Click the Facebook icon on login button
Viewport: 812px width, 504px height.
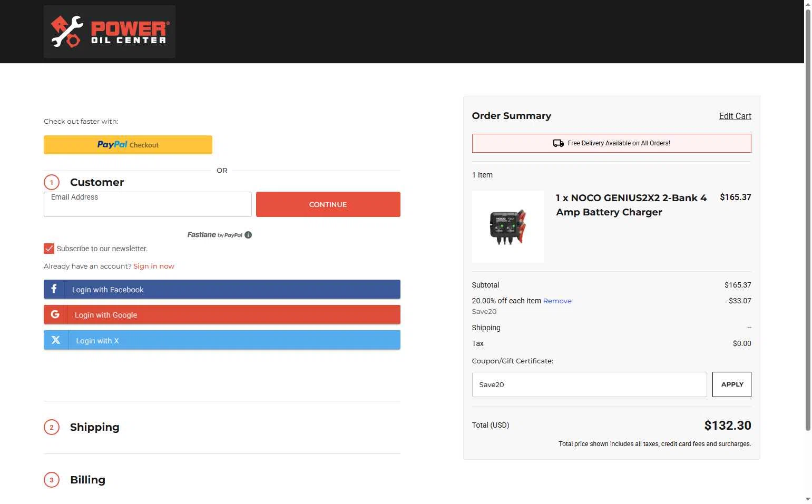tap(54, 289)
